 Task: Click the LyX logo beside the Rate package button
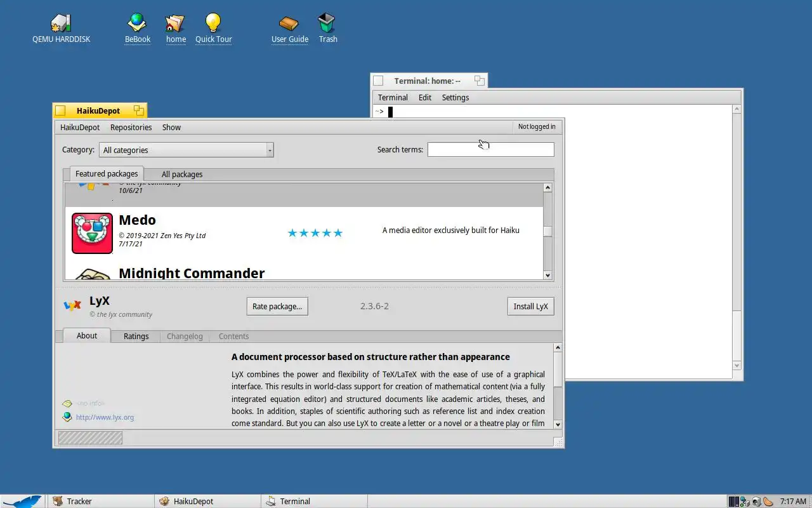[72, 305]
